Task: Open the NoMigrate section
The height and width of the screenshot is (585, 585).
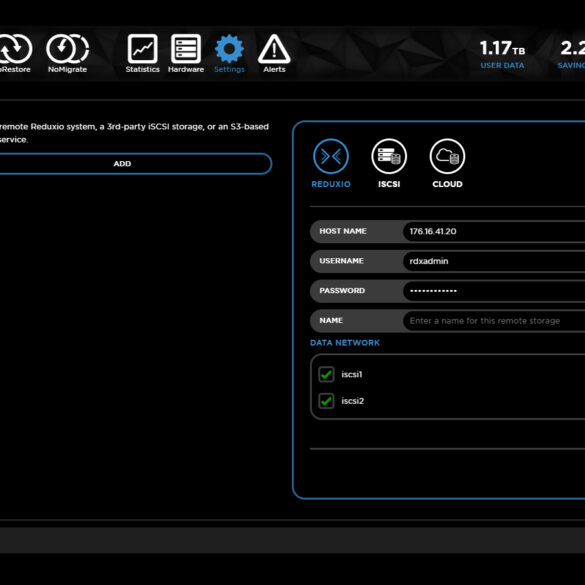Action: [x=68, y=53]
